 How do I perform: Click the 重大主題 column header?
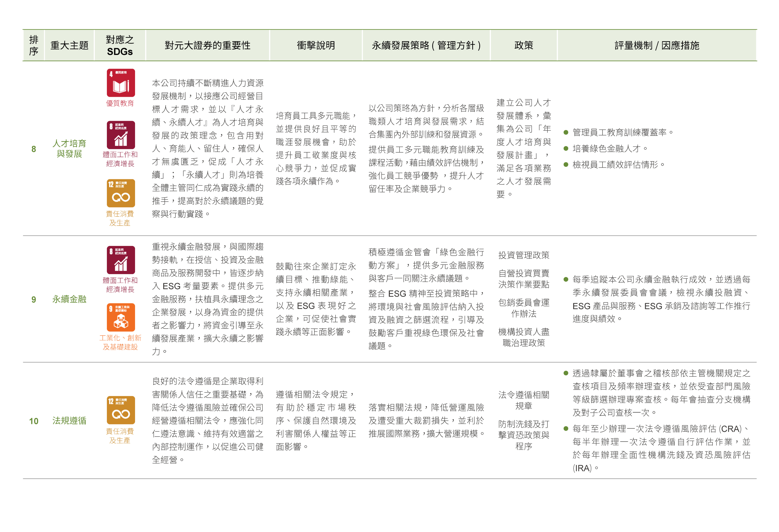(69, 45)
